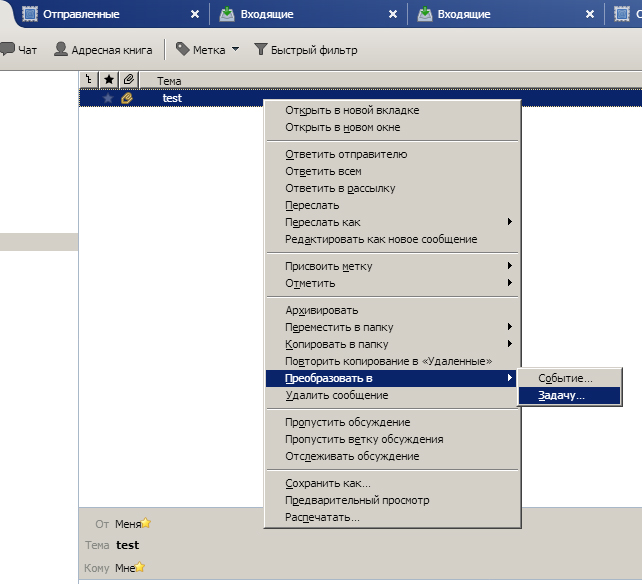Toggle star on the test message
The height and width of the screenshot is (584, 642).
(108, 98)
